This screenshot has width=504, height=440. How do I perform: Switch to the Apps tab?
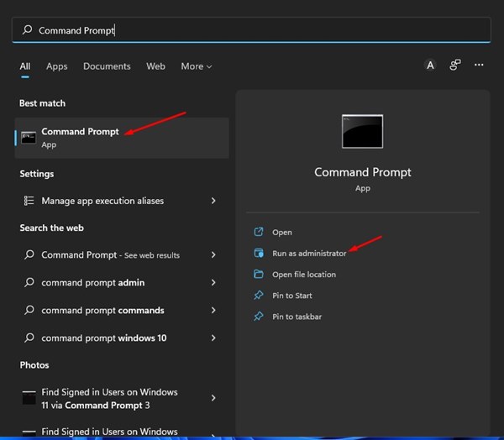57,66
